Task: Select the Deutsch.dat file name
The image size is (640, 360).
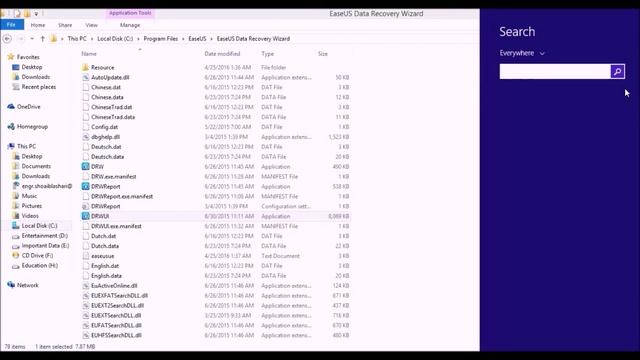Action: (x=106, y=147)
